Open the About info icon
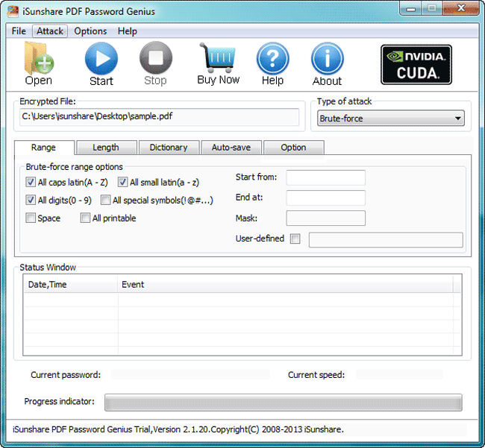Image resolution: width=485 pixels, height=448 pixels. pos(328,58)
